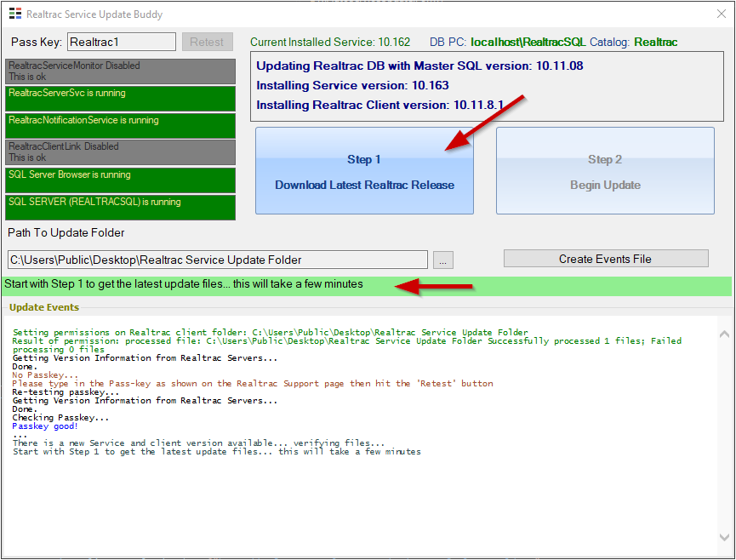Click the 'Result of permission' log line
Image resolution: width=736 pixels, height=560 pixels.
[x=347, y=345]
